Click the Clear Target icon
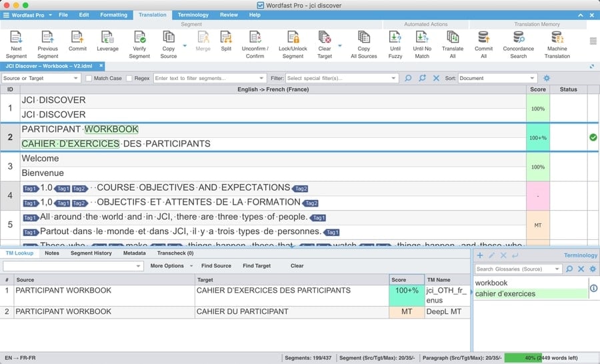The image size is (600, 364). tap(325, 37)
